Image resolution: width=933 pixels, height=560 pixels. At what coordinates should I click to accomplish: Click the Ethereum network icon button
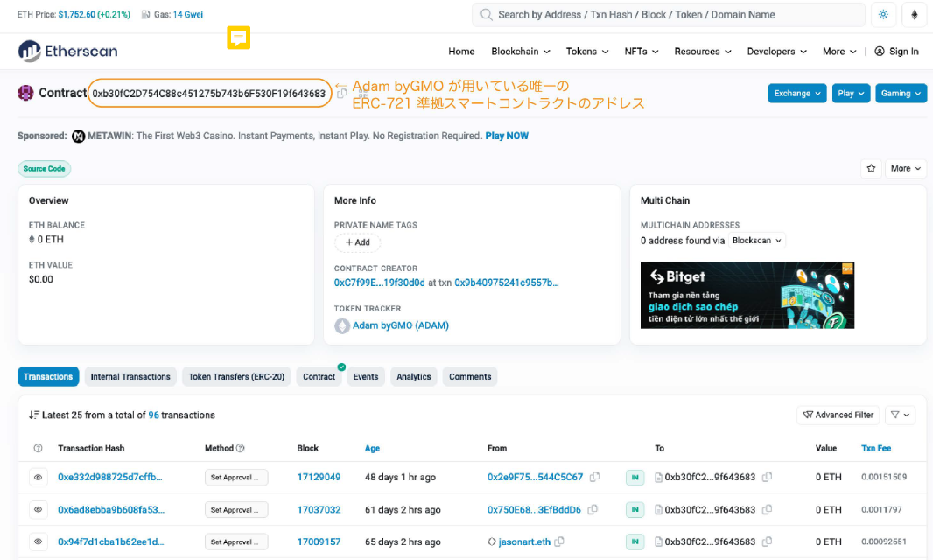coord(915,15)
